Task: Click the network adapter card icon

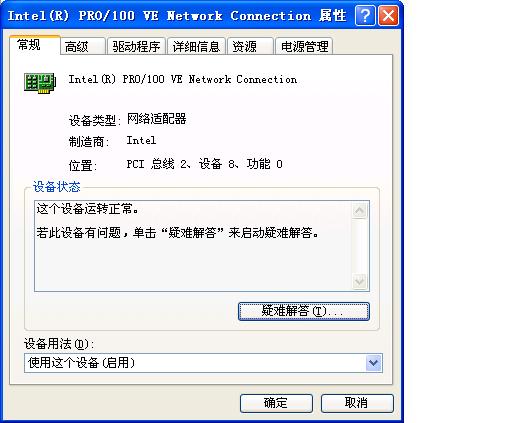Action: tap(40, 83)
